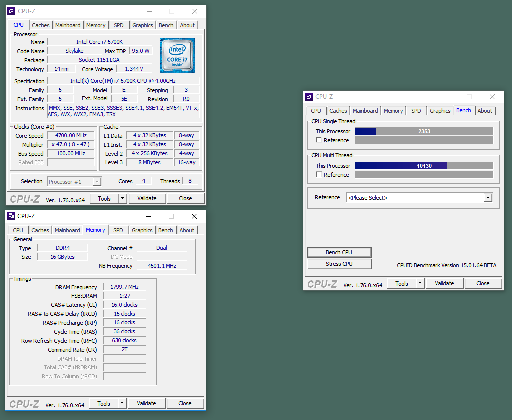The height and width of the screenshot is (420, 512).
Task: Minimize the Memory CPU-Z window
Action: pos(149,216)
